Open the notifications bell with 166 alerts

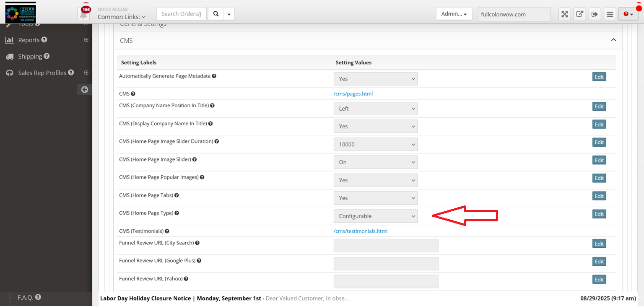(83, 14)
